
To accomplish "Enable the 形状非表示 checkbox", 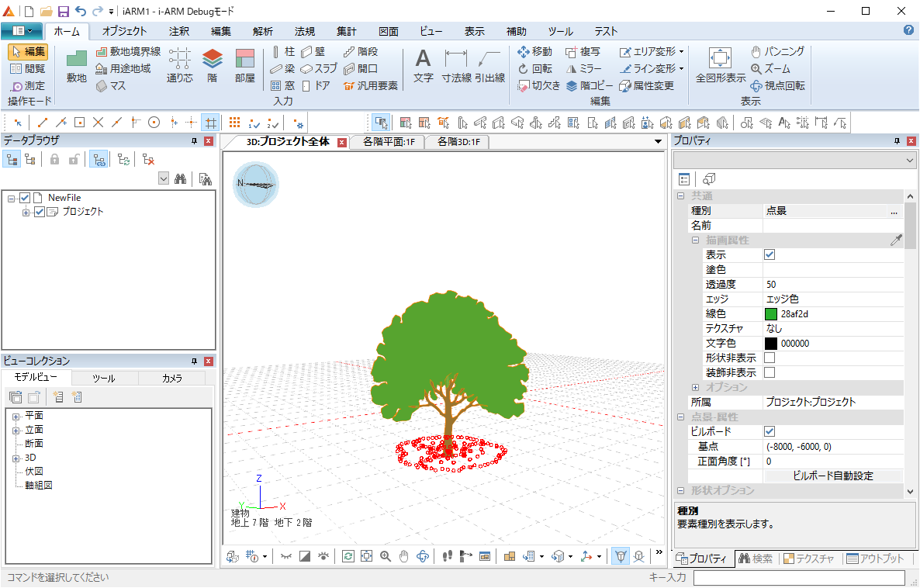I will coord(770,358).
